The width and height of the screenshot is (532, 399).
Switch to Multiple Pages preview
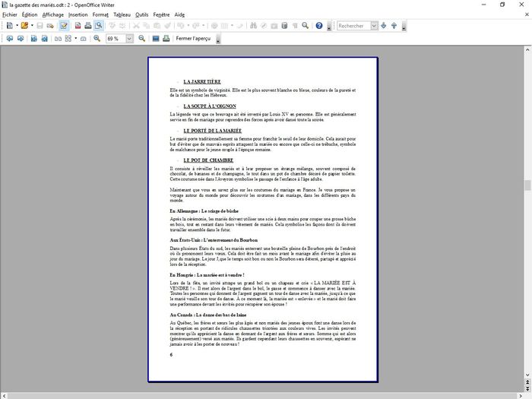[x=68, y=38]
